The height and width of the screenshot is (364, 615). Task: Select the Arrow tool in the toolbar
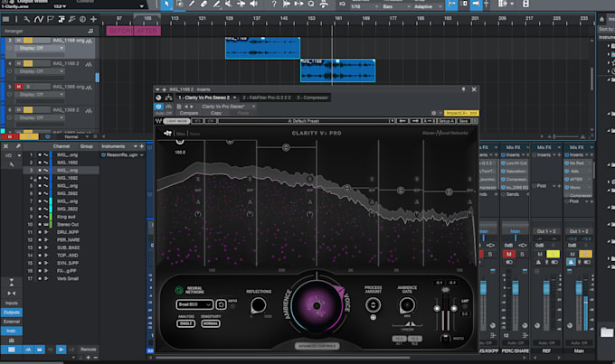click(x=166, y=4)
